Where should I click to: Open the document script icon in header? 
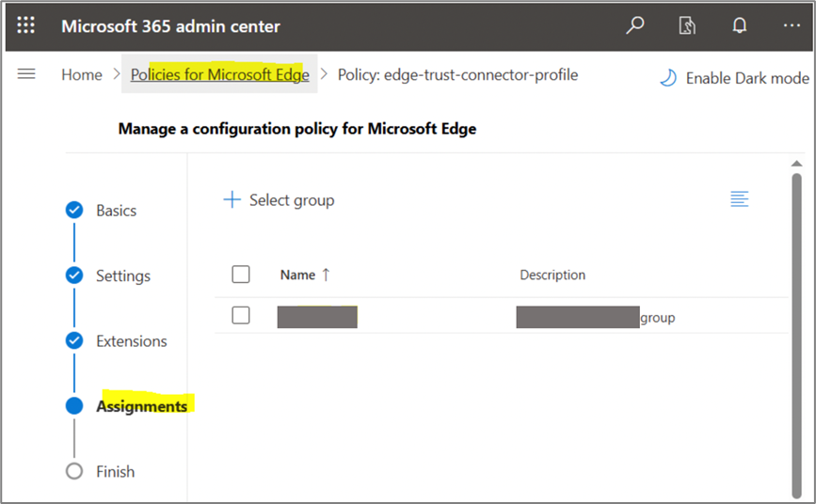[687, 25]
